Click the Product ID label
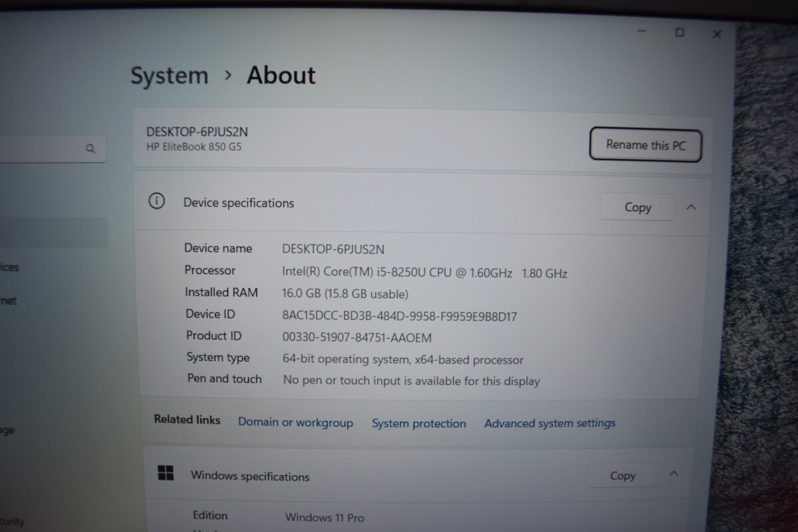 point(213,336)
